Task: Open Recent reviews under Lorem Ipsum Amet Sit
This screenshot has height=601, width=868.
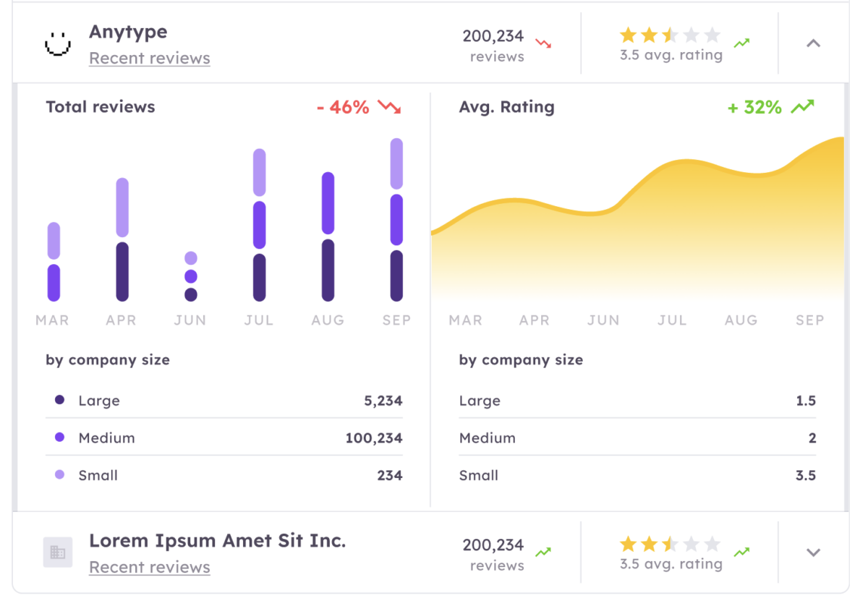Action: 149,568
